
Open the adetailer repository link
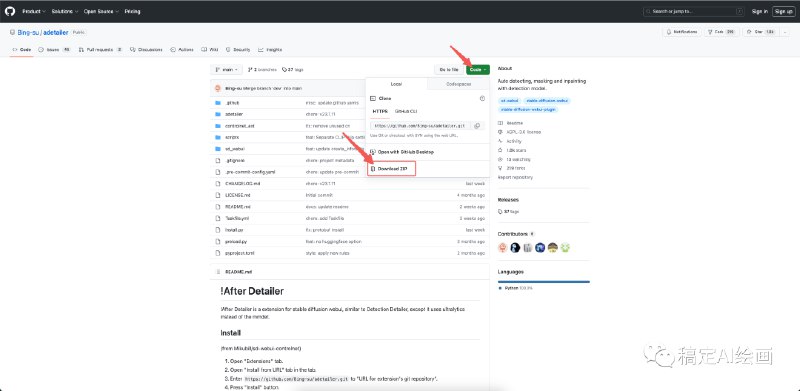coord(55,32)
